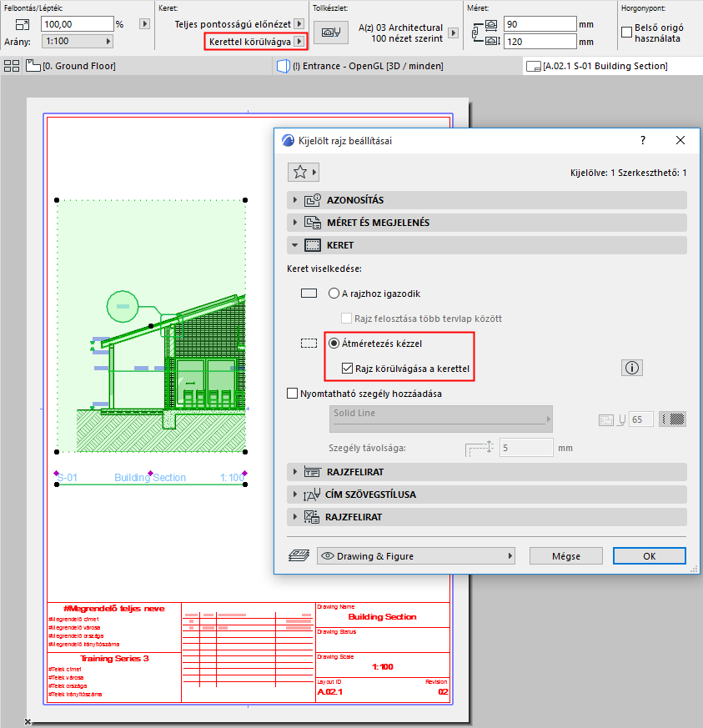Viewport: 703px width, 728px height.
Task: Open the Drawing & Figure layer dropdown
Action: [416, 556]
